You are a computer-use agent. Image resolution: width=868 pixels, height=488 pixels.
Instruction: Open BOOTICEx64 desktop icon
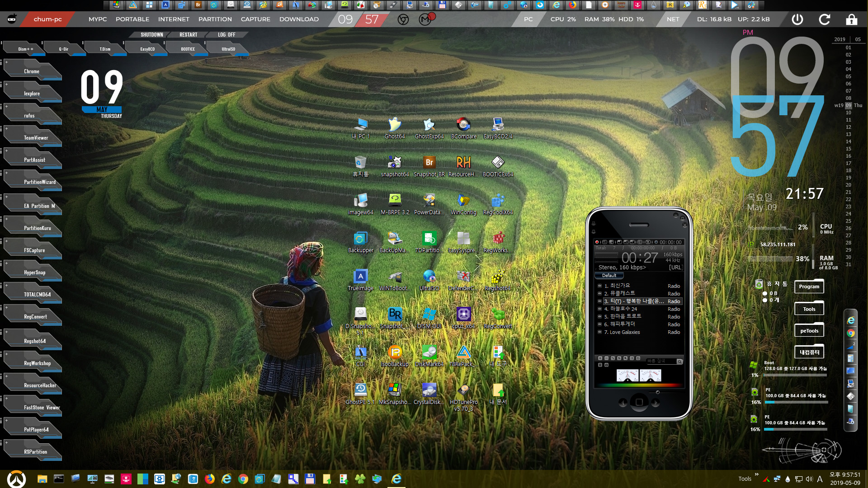pos(498,166)
